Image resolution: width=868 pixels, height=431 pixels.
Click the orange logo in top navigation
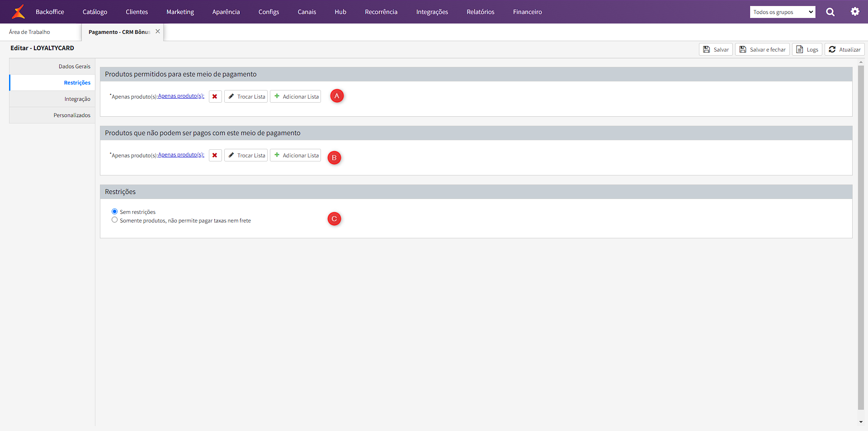click(18, 12)
